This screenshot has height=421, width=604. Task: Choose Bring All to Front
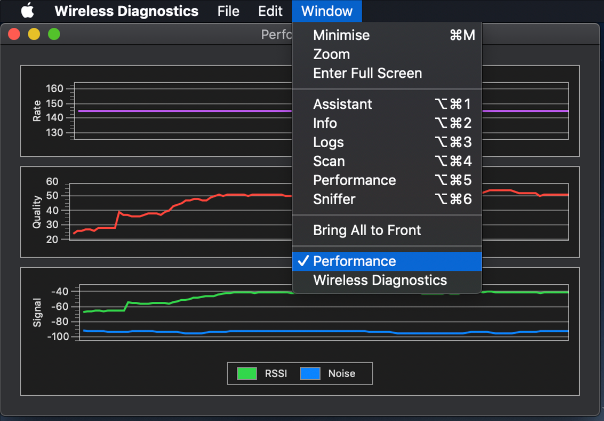[x=387, y=230]
